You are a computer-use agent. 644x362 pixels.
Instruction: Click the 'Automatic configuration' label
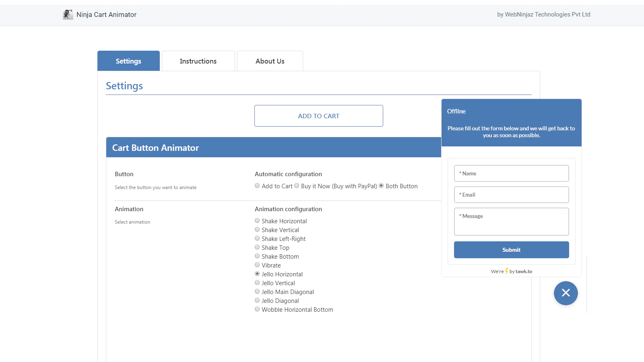point(288,174)
